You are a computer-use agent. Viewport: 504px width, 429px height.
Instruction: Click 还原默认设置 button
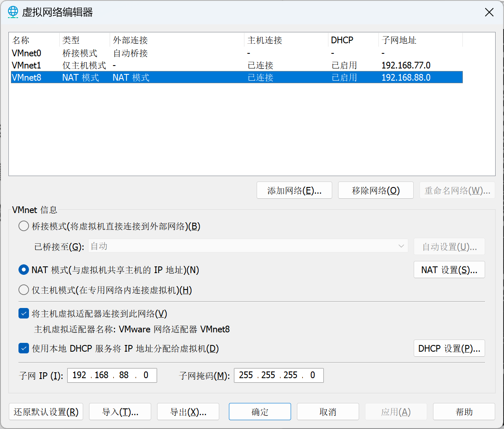[46, 412]
